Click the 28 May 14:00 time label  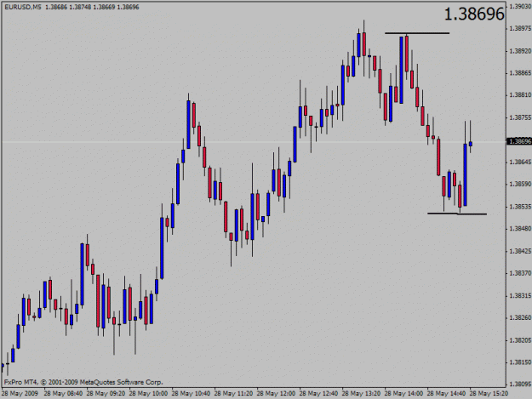(x=403, y=394)
